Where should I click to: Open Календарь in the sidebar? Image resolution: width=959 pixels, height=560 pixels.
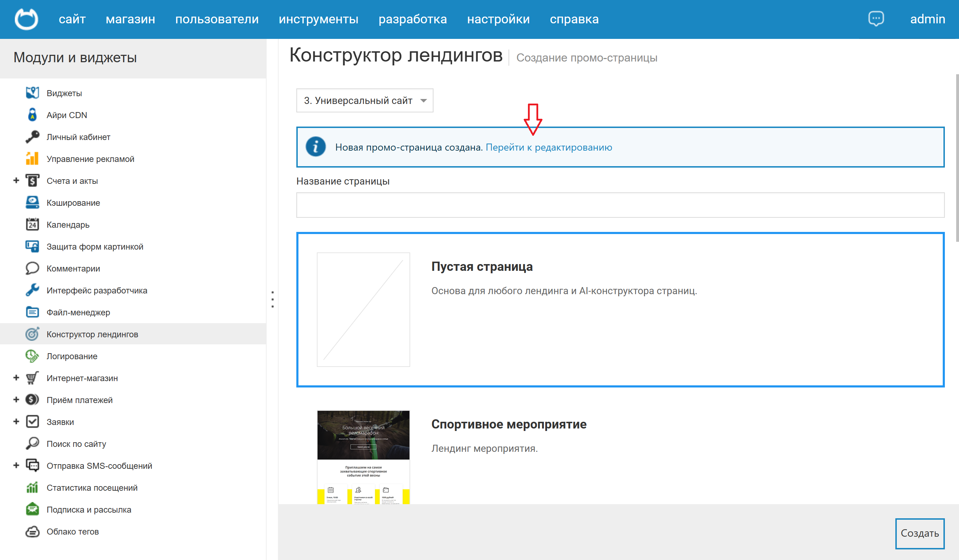pos(68,225)
